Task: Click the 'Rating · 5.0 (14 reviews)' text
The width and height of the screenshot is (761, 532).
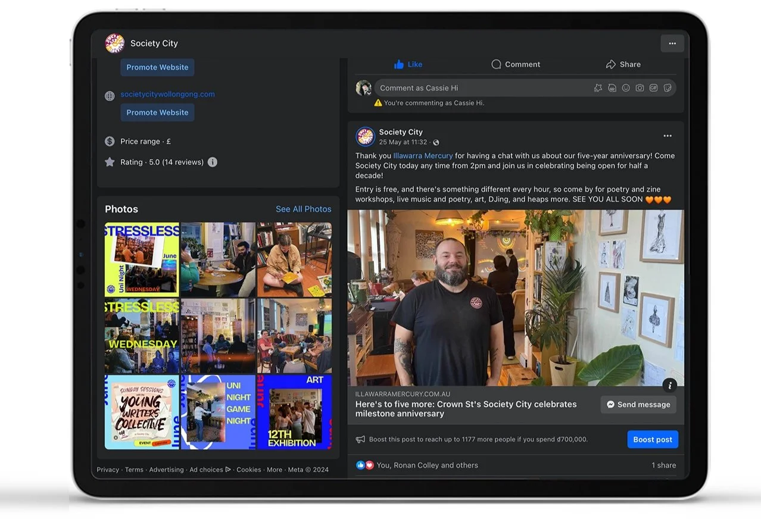Action: pyautogui.click(x=162, y=162)
